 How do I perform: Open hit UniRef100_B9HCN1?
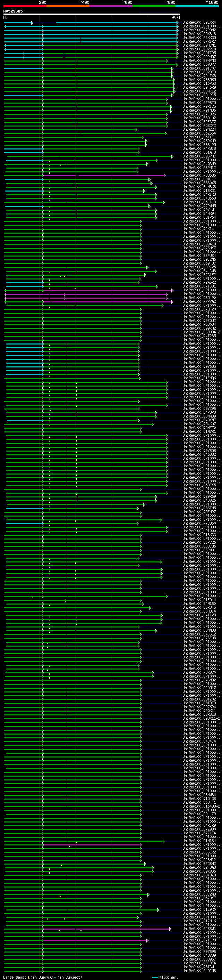point(199,45)
